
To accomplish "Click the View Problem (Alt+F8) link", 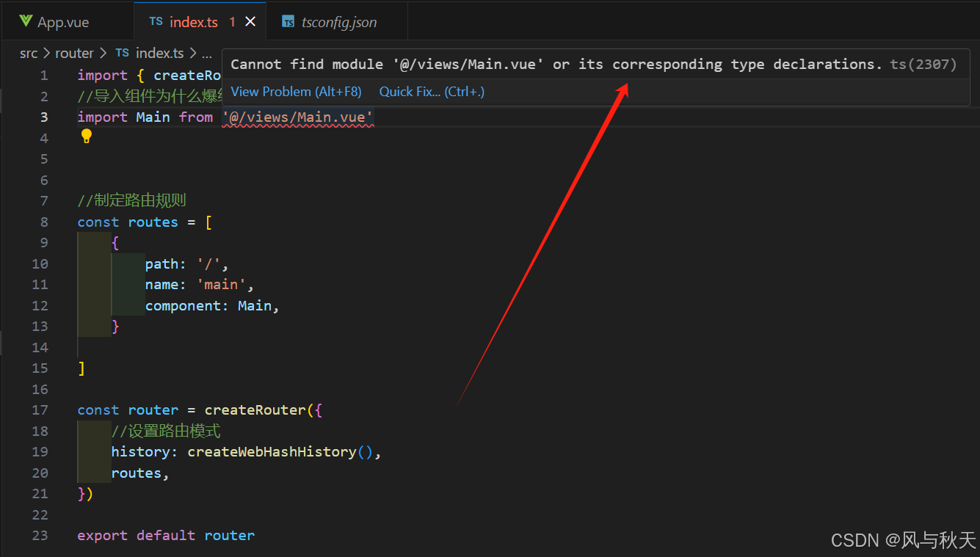I will click(x=296, y=91).
